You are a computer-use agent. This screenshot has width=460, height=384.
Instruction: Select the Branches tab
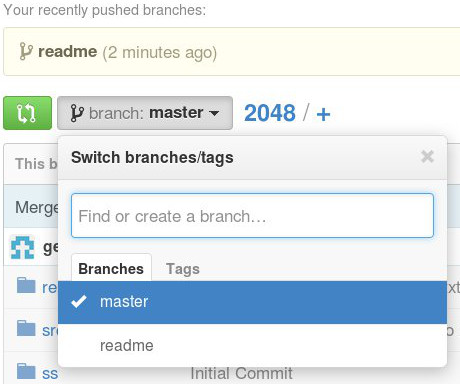coord(111,268)
